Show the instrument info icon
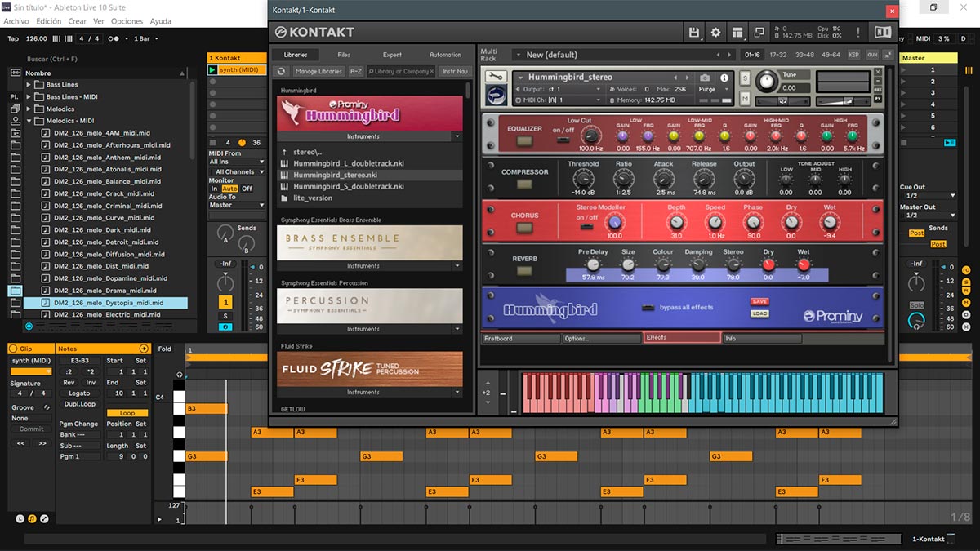 (724, 78)
